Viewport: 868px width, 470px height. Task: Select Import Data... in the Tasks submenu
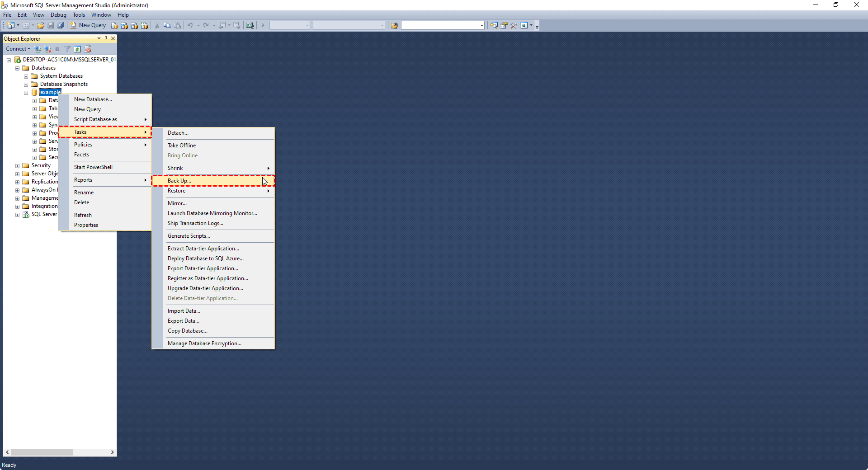pos(213,311)
